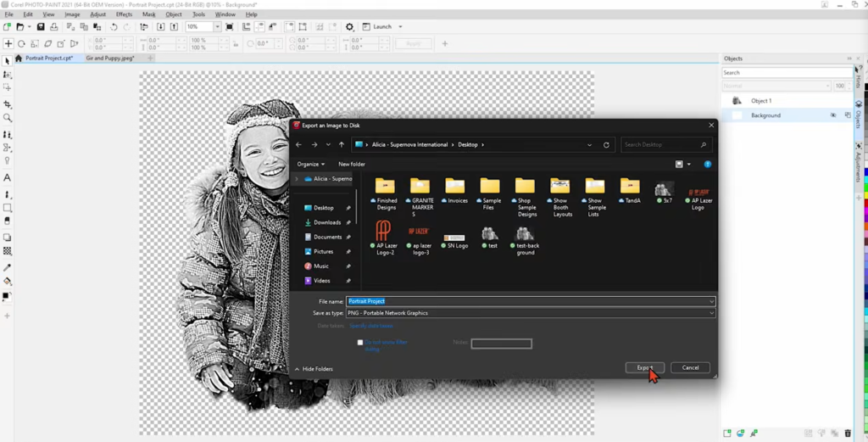Open Options gear icon in toolbar
Viewport: 868px width, 442px height.
pos(349,26)
